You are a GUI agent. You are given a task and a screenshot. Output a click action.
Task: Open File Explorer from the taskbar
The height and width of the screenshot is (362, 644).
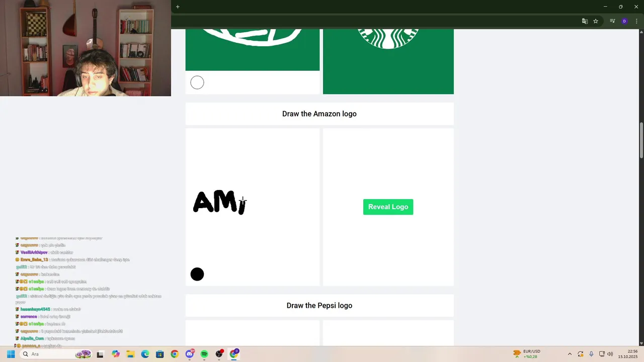tap(130, 354)
